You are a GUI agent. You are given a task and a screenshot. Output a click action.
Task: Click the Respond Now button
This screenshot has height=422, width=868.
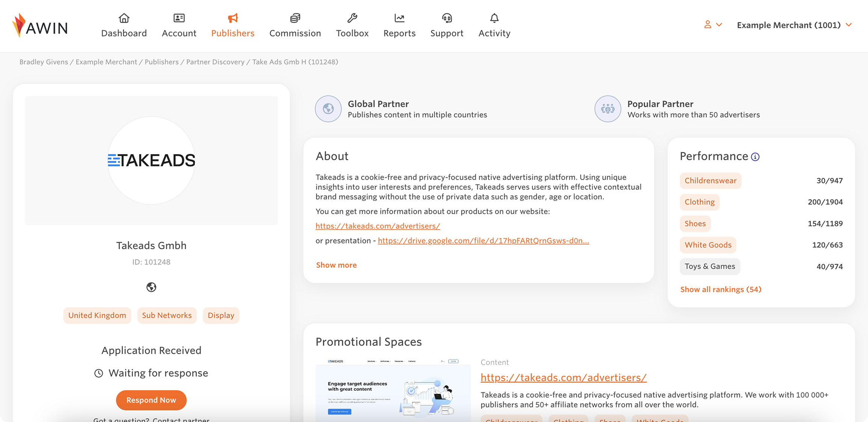[151, 400]
